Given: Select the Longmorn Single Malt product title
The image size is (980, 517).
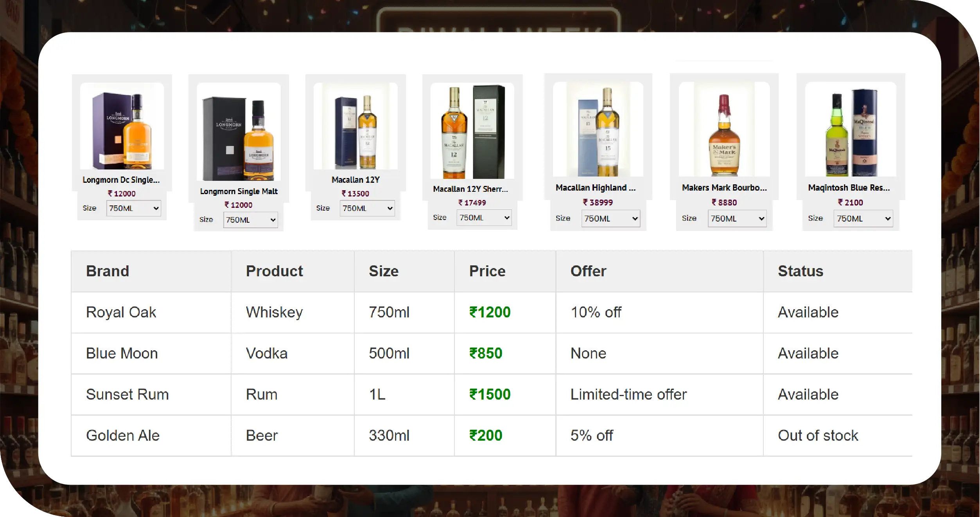Looking at the screenshot, I should [x=239, y=191].
